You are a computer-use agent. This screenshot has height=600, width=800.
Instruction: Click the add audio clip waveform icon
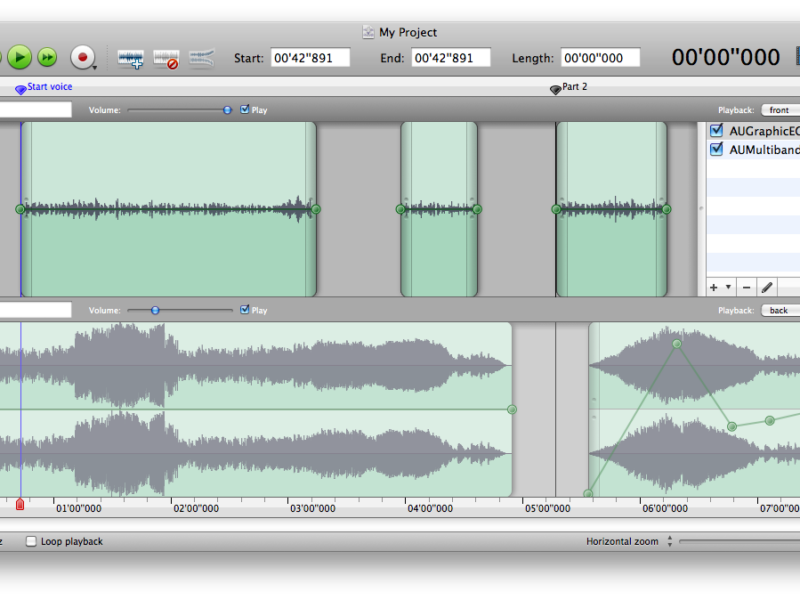pos(131,59)
